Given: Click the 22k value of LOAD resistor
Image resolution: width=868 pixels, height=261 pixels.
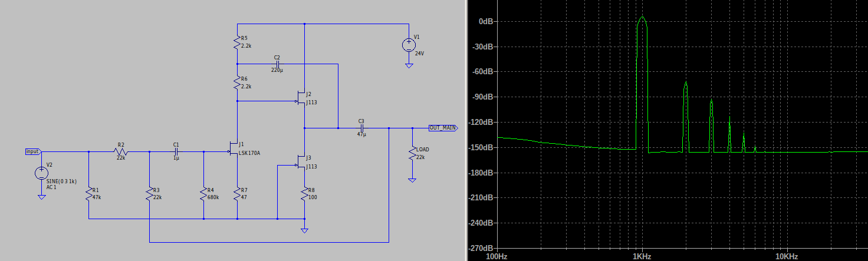Looking at the screenshot, I should (x=420, y=156).
